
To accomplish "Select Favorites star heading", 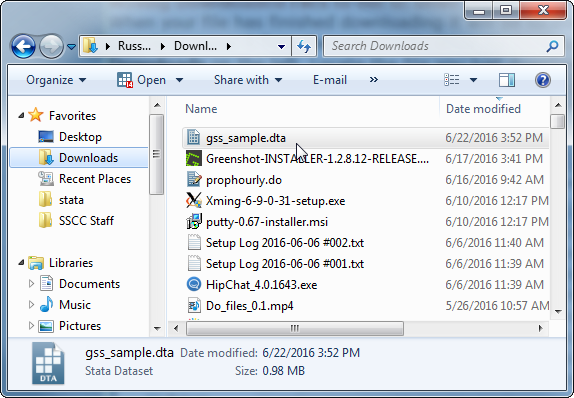I will (72, 116).
